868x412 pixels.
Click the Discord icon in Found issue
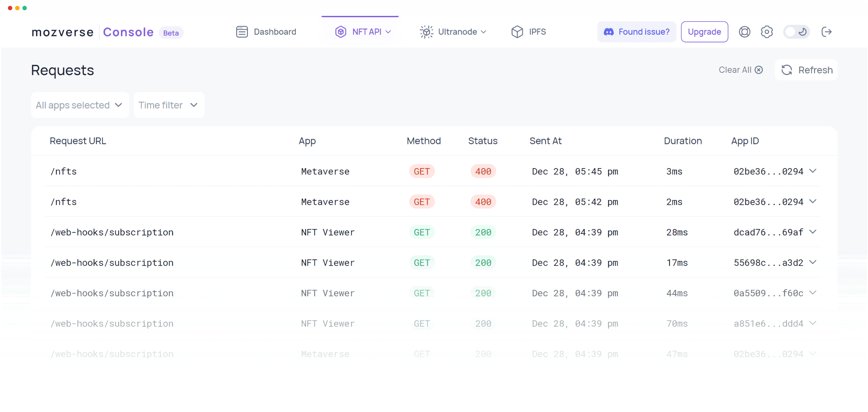tap(608, 32)
